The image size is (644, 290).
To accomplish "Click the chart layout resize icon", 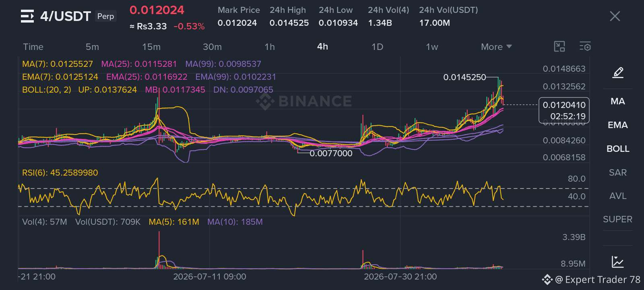I will (559, 47).
